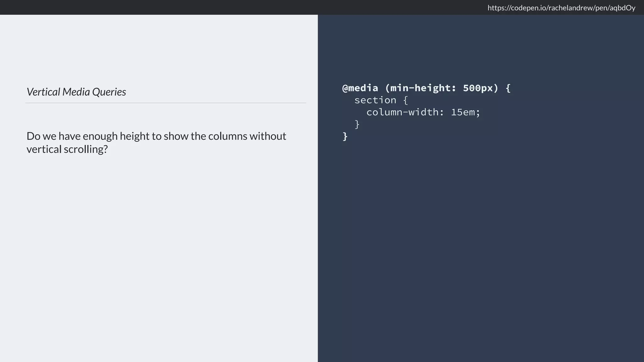Click the left side of the dark top bar
This screenshot has width=644, height=362.
[x=94, y=7]
